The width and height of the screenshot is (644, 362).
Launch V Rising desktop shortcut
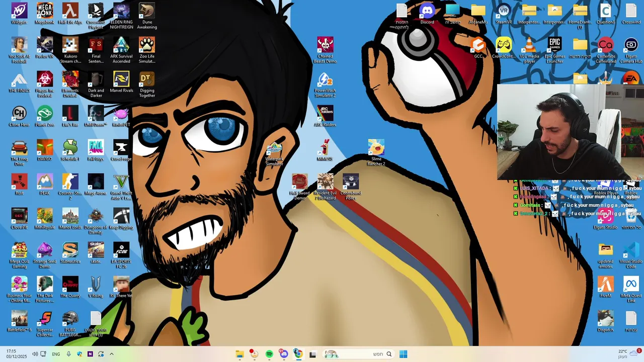pyautogui.click(x=96, y=287)
